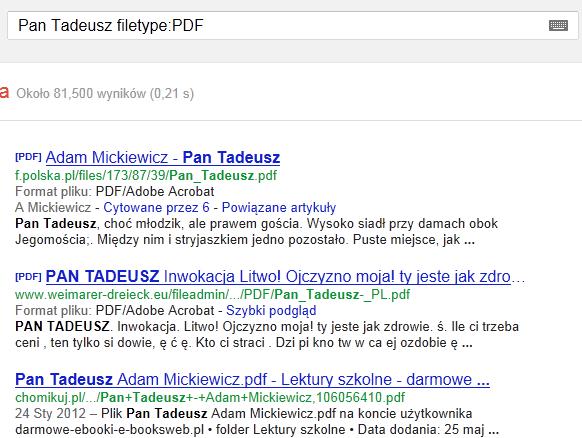Viewport: 582px width, 438px height.
Task: Click the 'Około 81,500 wyników' result count text
Action: [x=105, y=94]
